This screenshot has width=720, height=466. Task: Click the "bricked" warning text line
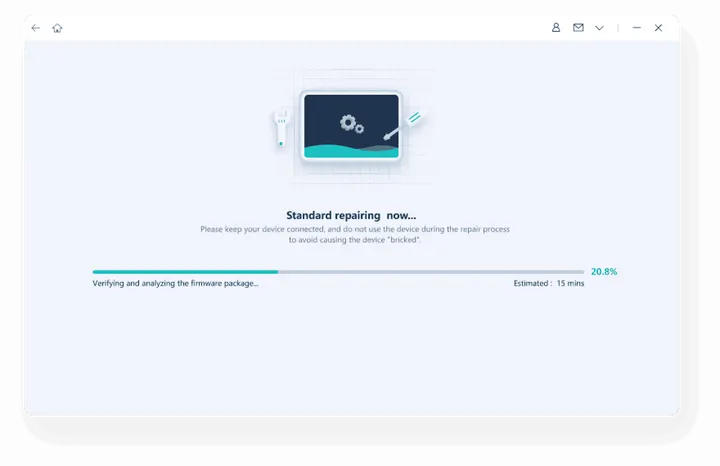coord(355,240)
